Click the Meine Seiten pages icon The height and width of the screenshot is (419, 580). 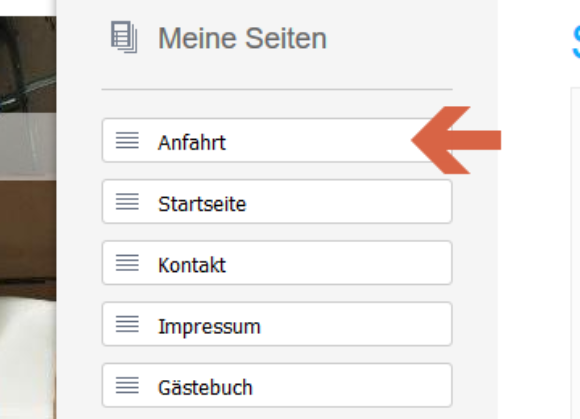[124, 37]
